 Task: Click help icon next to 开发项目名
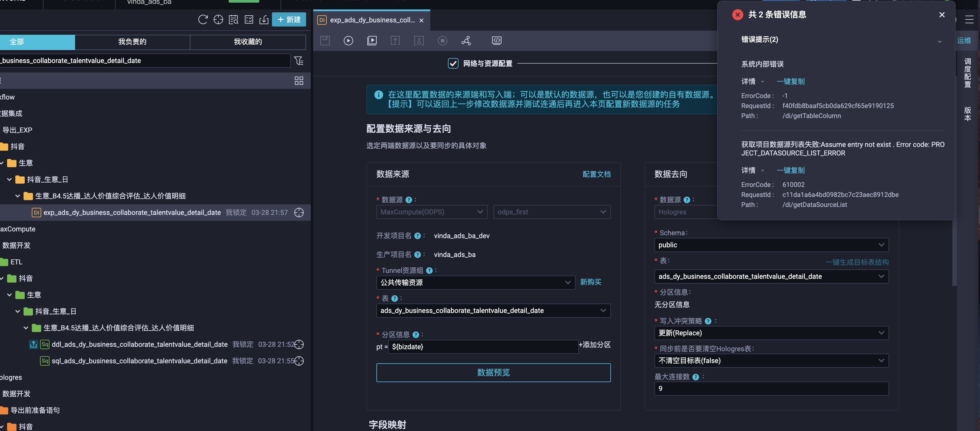(x=418, y=236)
